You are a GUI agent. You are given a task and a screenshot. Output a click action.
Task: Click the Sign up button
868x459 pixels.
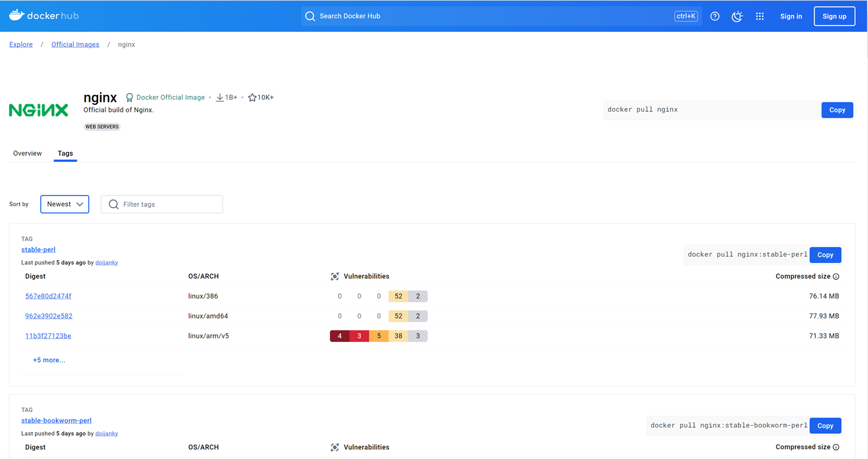click(x=834, y=16)
